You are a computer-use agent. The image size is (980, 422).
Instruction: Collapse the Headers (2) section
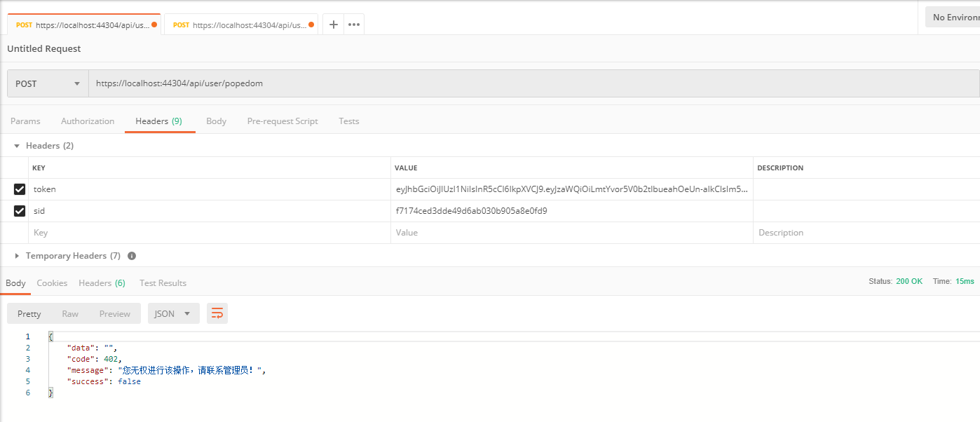click(x=17, y=146)
